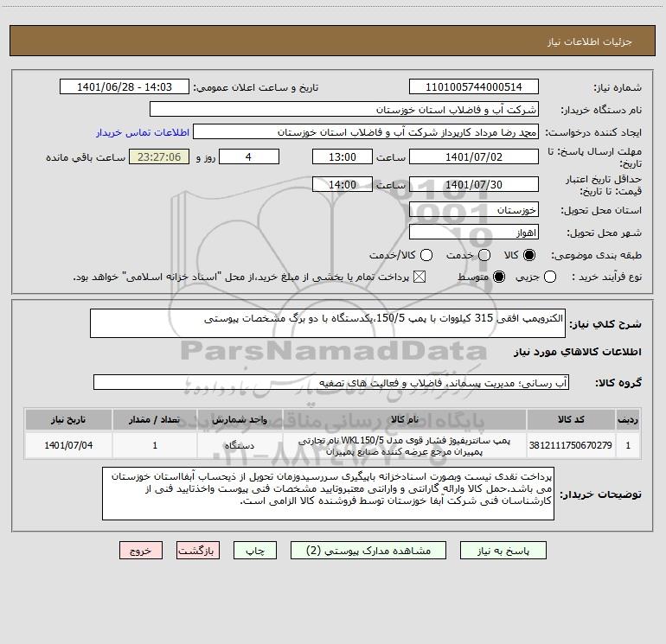This screenshot has width=666, height=644.
Task: Click the نام کالا column header
Action: (x=405, y=419)
